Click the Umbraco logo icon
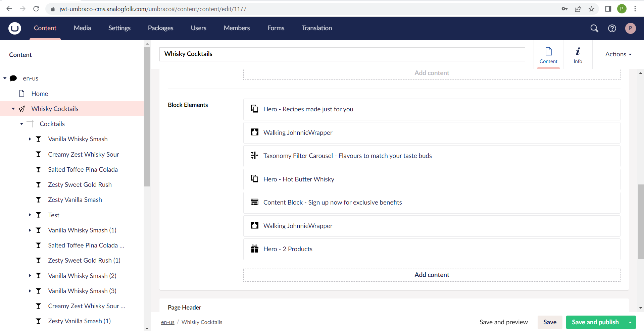Image resolution: width=644 pixels, height=331 pixels. point(15,28)
